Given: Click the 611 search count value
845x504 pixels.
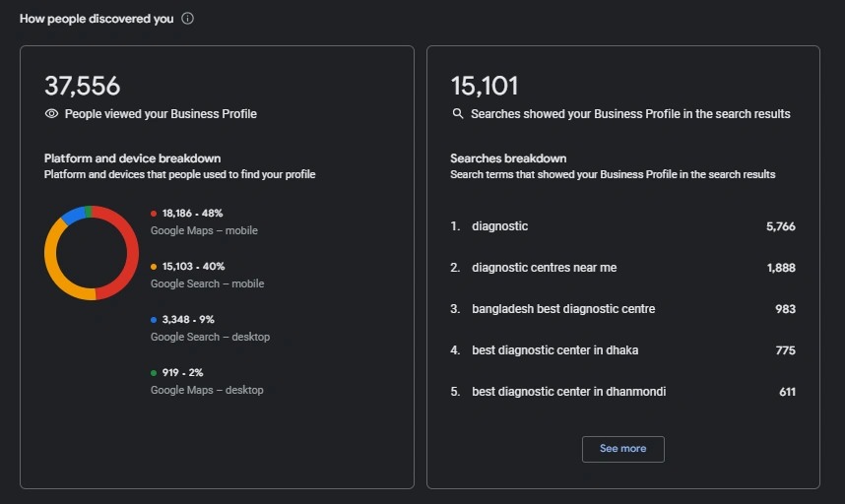Looking at the screenshot, I should pos(787,392).
